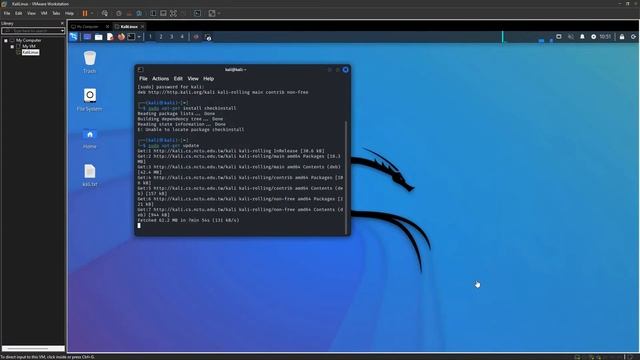The height and width of the screenshot is (360, 640).
Task: Switch to workspace 4
Action: tap(182, 37)
